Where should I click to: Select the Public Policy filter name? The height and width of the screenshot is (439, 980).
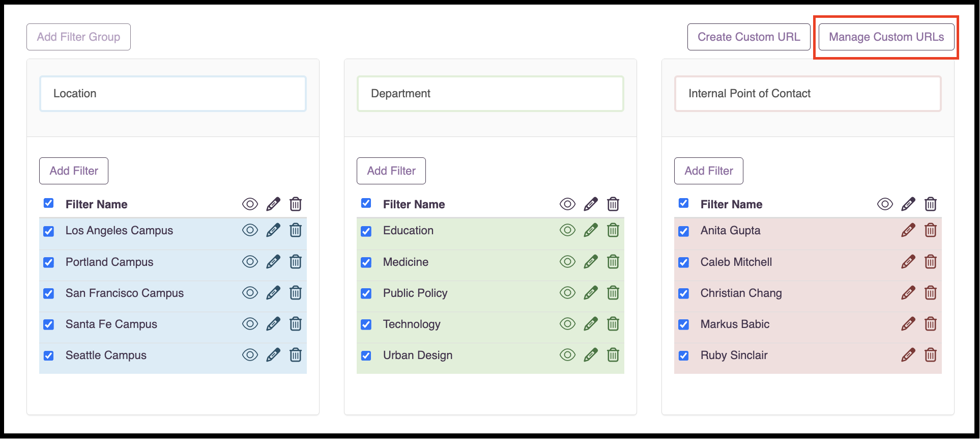click(415, 293)
